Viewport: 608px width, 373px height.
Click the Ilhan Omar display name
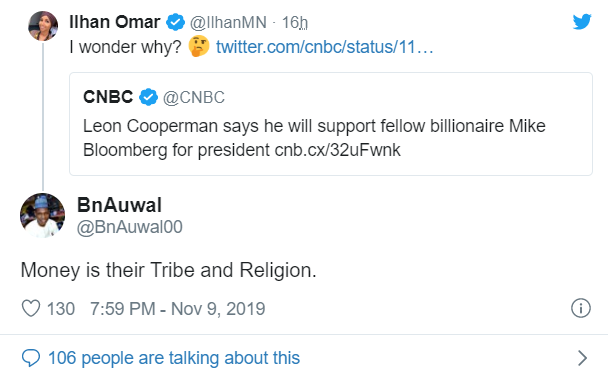point(115,22)
